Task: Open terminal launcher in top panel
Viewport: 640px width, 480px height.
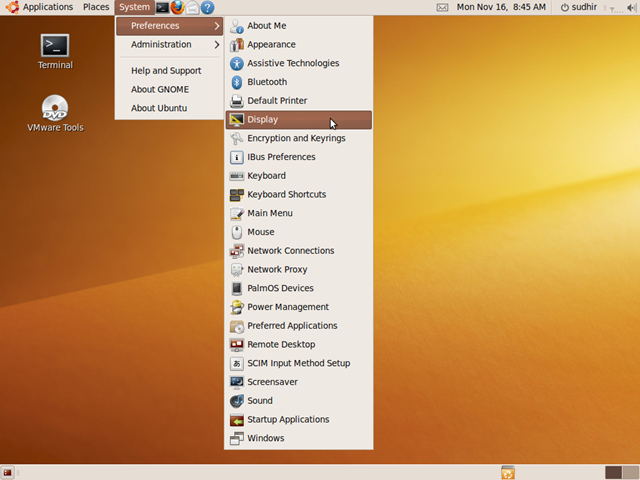Action: [x=162, y=7]
